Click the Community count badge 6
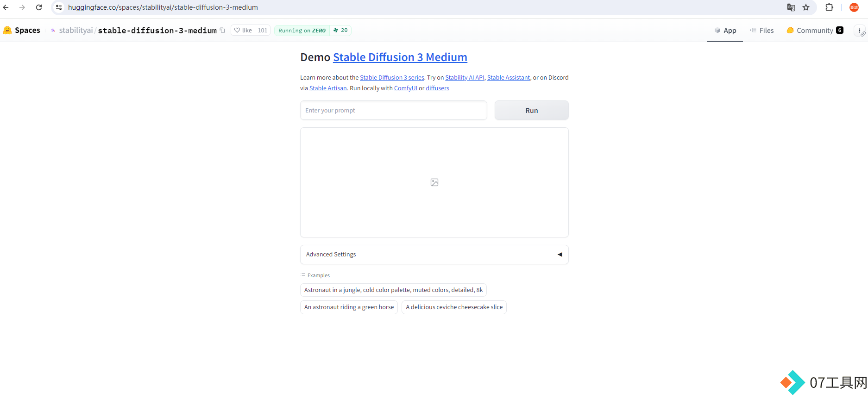Image resolution: width=868 pixels, height=398 pixels. tap(839, 31)
